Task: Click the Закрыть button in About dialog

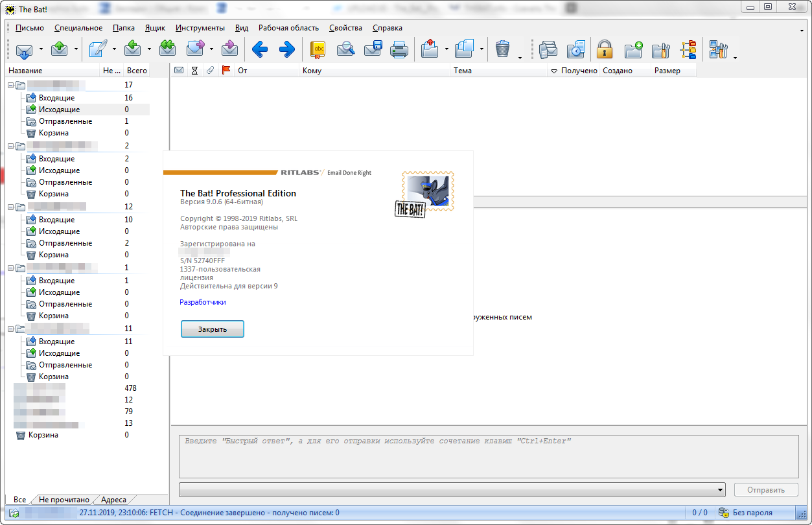Action: pos(212,329)
